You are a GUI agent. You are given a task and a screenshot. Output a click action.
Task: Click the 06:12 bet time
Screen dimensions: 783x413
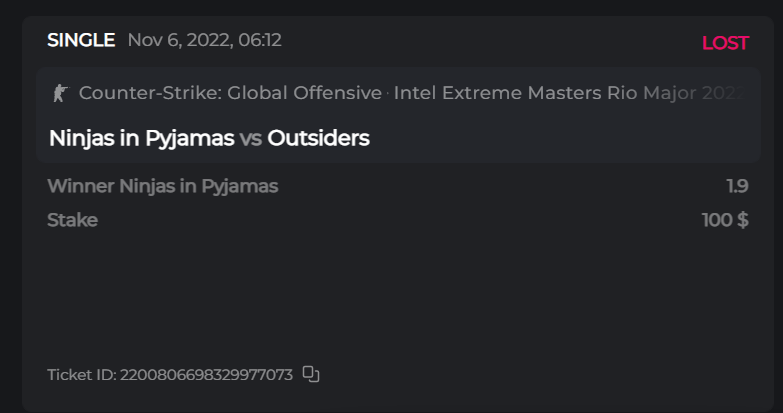259,41
